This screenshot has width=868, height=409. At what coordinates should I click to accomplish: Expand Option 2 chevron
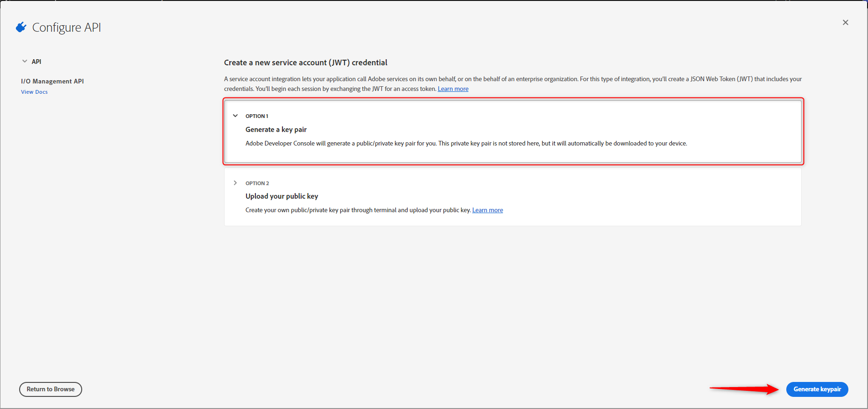point(235,183)
